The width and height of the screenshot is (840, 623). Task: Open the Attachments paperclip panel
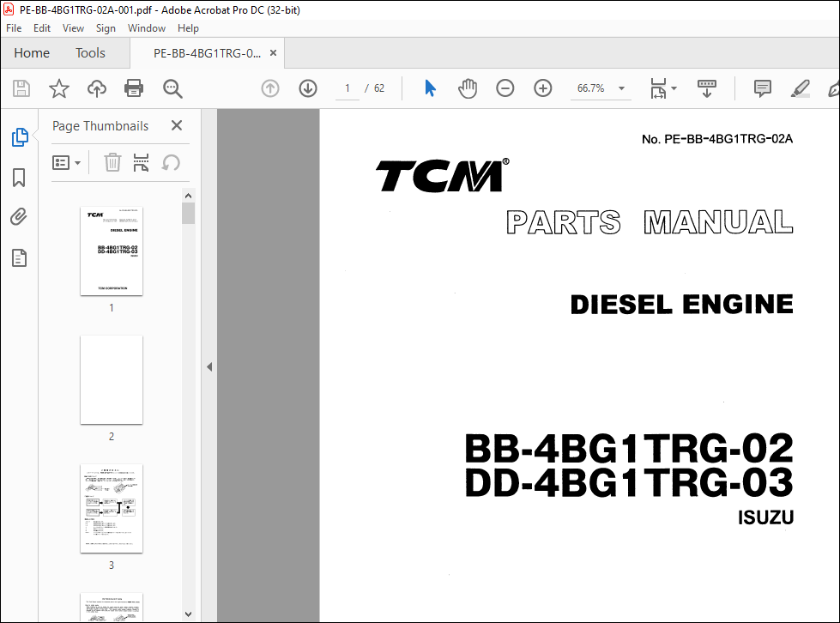point(19,217)
